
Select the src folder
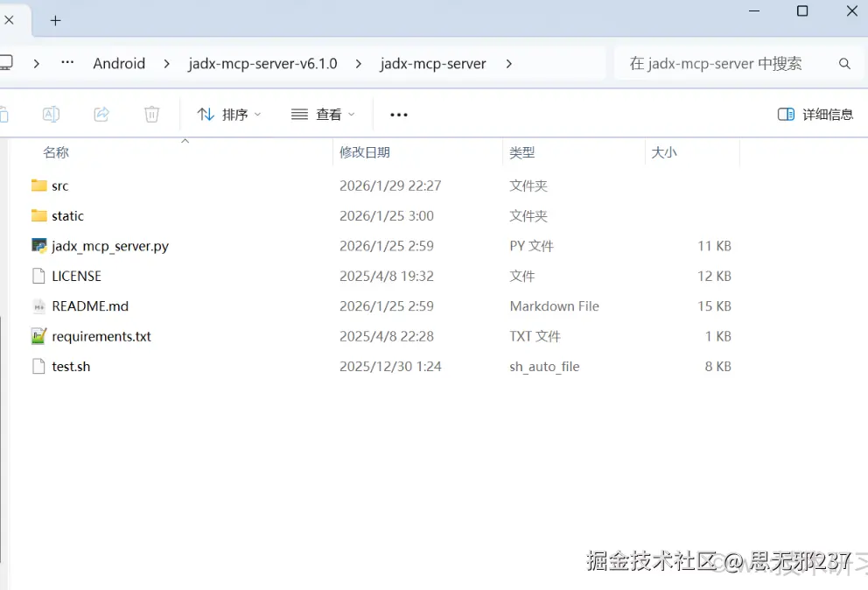(x=59, y=186)
